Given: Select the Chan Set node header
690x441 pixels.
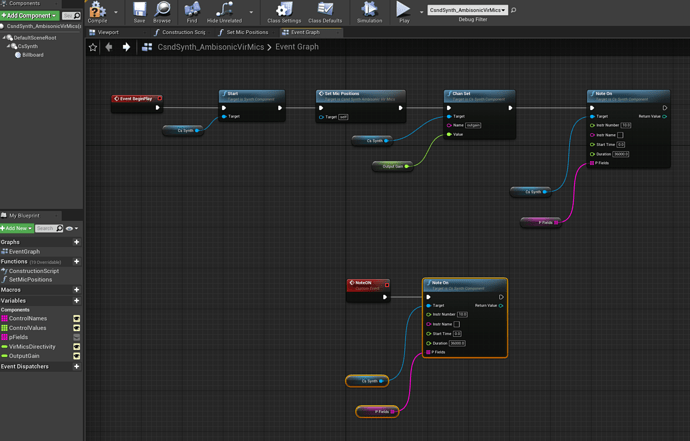Looking at the screenshot, I should [x=479, y=96].
